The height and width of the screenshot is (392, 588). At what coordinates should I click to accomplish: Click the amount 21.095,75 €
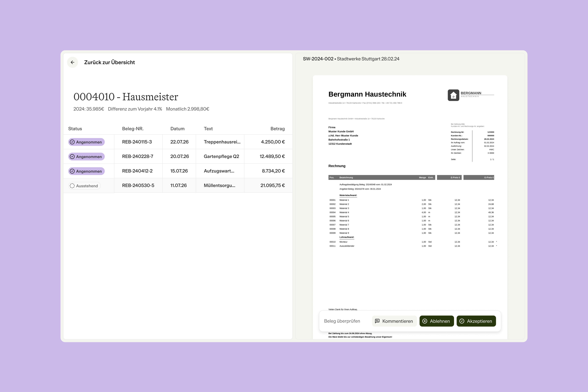coord(273,185)
